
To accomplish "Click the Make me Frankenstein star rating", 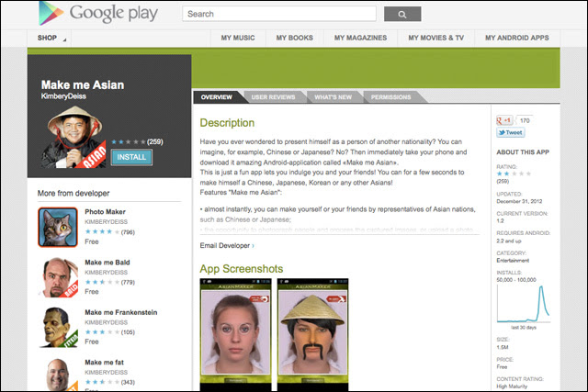I will click(102, 332).
